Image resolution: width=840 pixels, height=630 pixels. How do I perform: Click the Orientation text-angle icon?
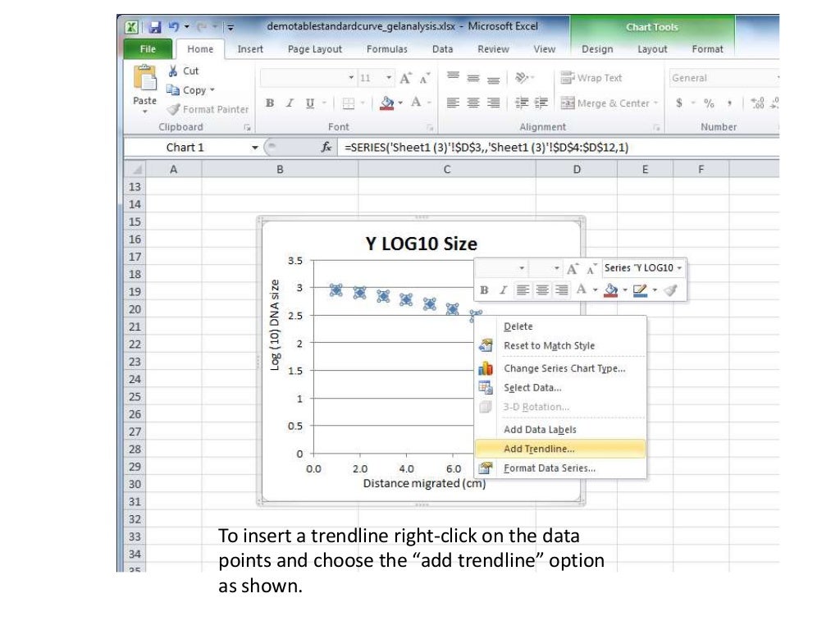521,78
